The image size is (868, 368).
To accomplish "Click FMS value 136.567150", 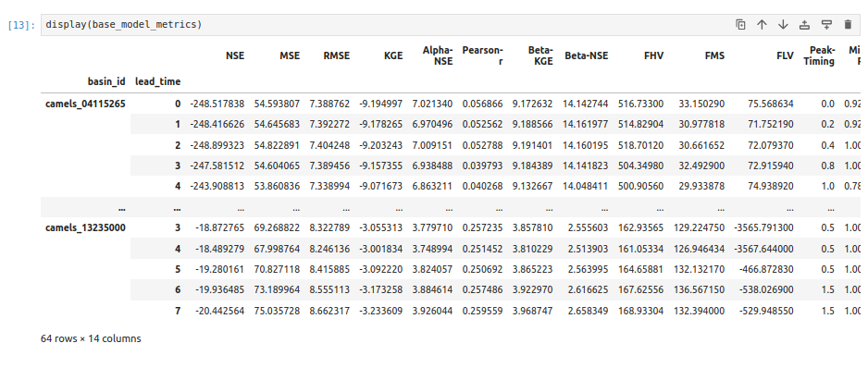I will [700, 290].
